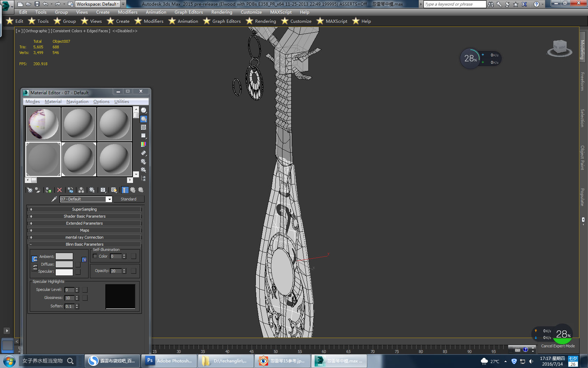Open the Graph Editors menu in top bar

189,12
